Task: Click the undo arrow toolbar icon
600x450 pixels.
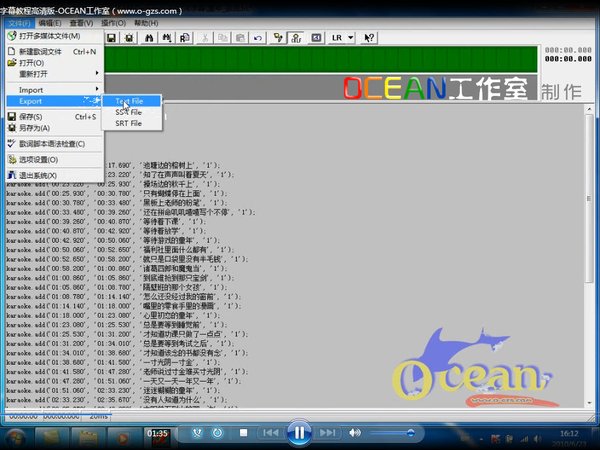Action: (259, 38)
